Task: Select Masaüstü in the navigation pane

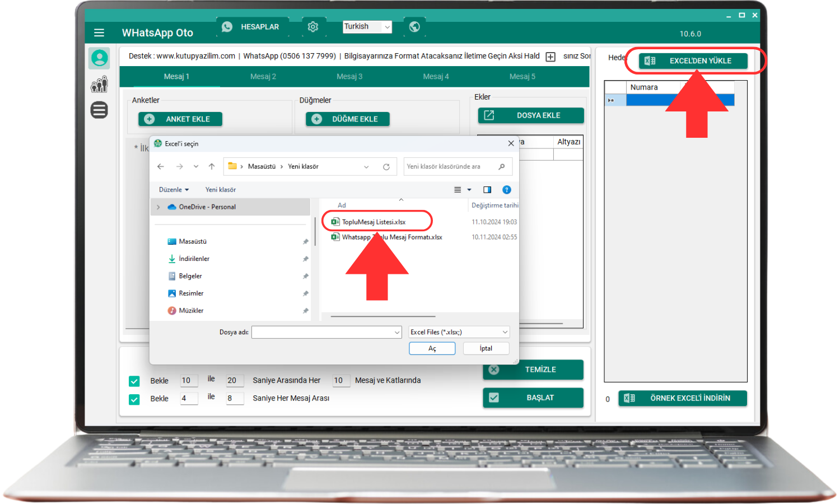Action: tap(193, 242)
